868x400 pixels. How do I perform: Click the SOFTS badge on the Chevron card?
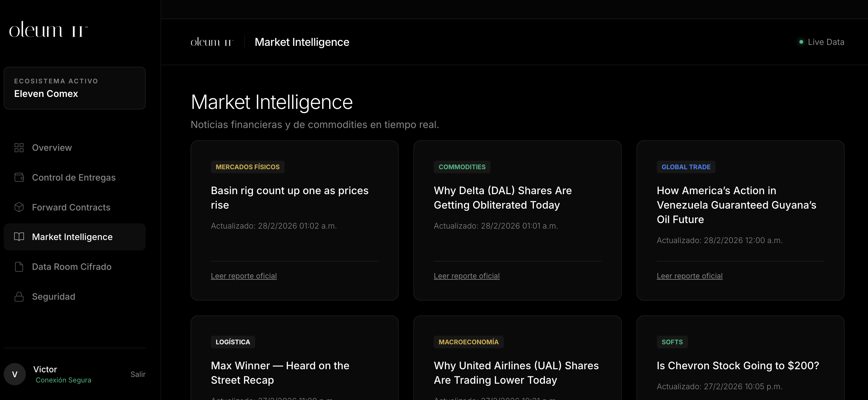pos(672,342)
